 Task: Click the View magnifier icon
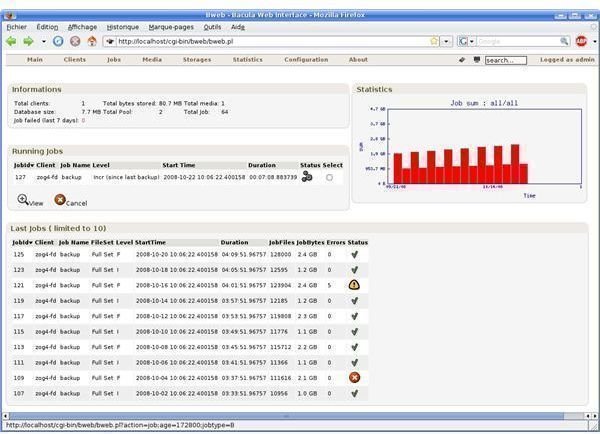tap(23, 199)
